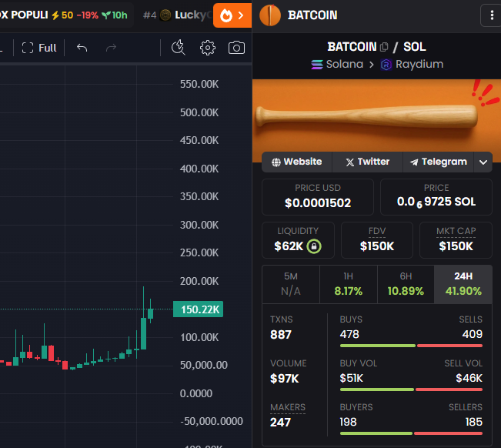Select the 6H timeframe tab

[x=406, y=284]
